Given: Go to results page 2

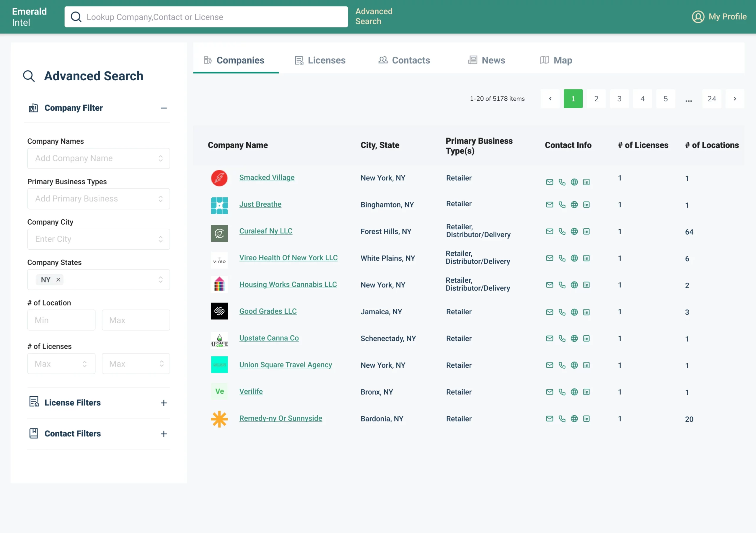Looking at the screenshot, I should coord(596,99).
